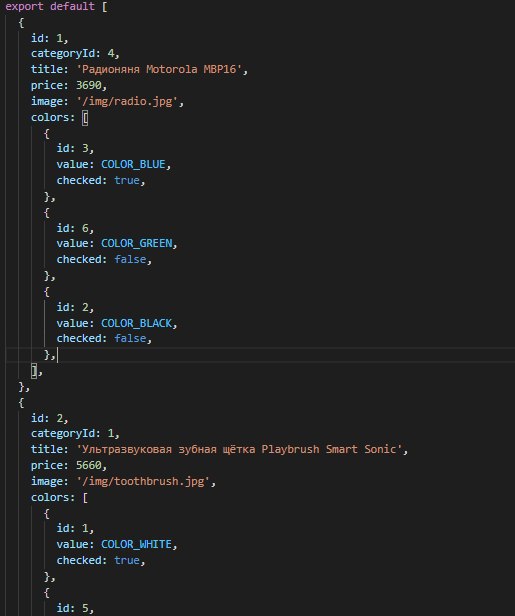
Task: Click the price value 5660
Action: (x=89, y=466)
